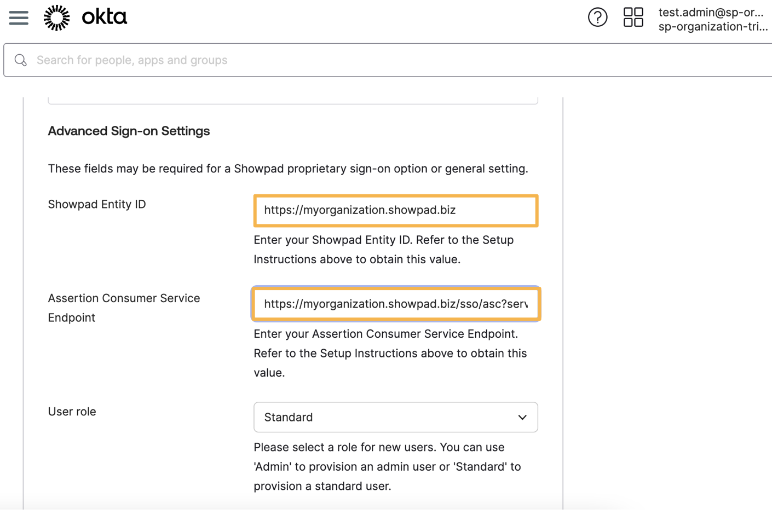Click the Showpad Entity ID label

[97, 204]
